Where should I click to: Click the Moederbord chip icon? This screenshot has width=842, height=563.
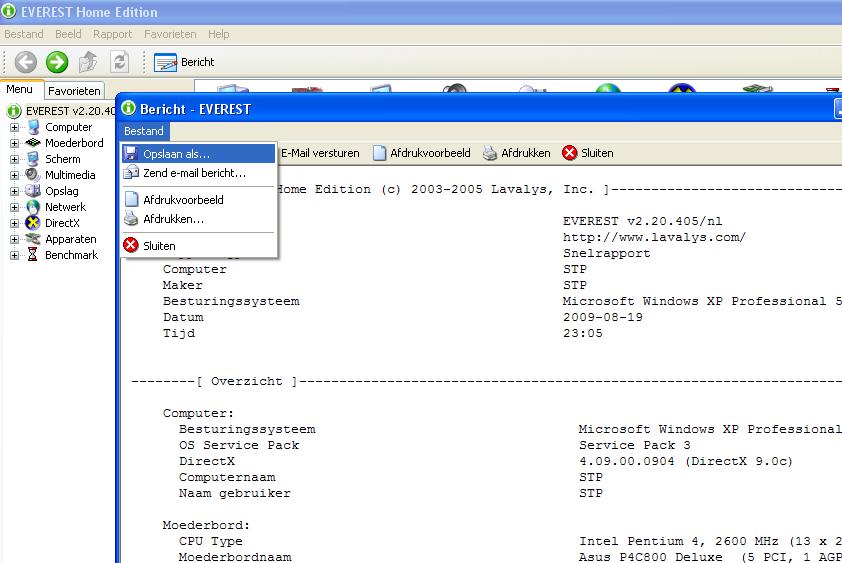pyautogui.click(x=33, y=143)
